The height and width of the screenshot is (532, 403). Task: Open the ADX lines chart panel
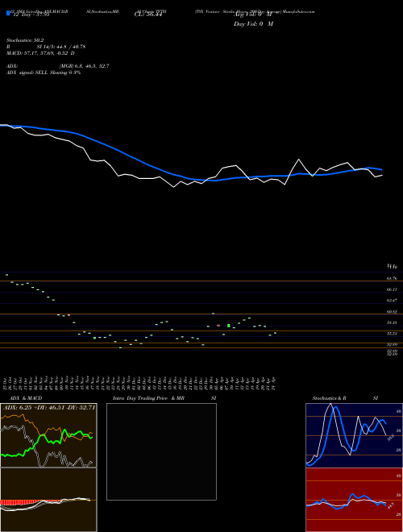click(48, 435)
